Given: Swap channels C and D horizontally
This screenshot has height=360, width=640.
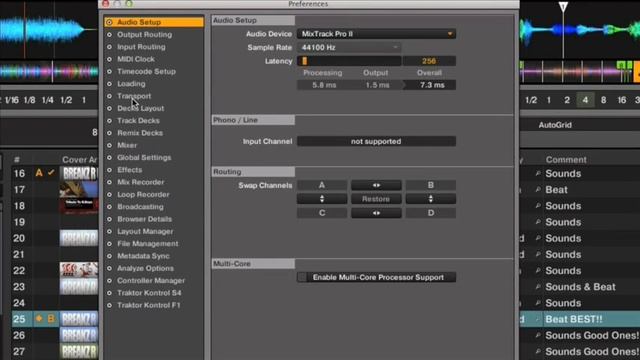Looking at the screenshot, I should pyautogui.click(x=376, y=213).
